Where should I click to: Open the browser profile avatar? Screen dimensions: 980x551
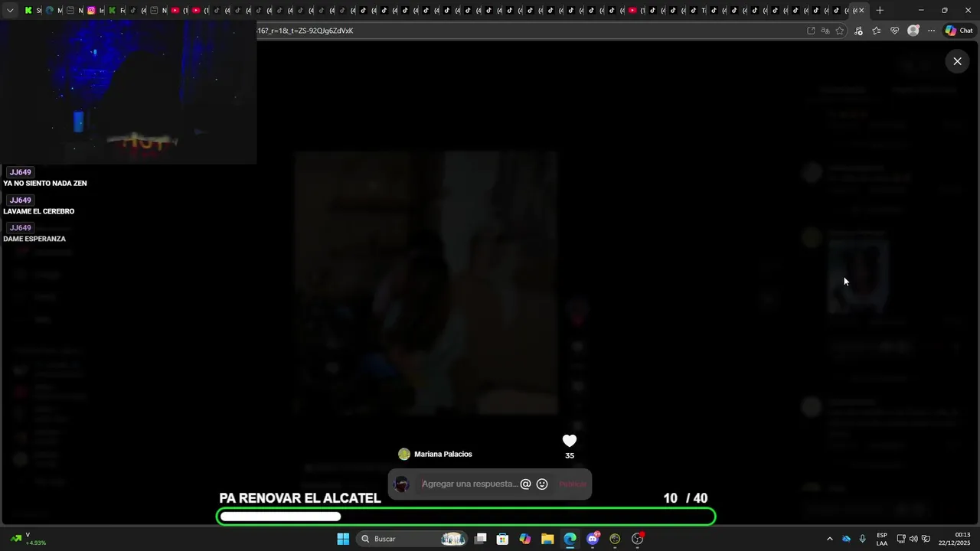(x=913, y=31)
